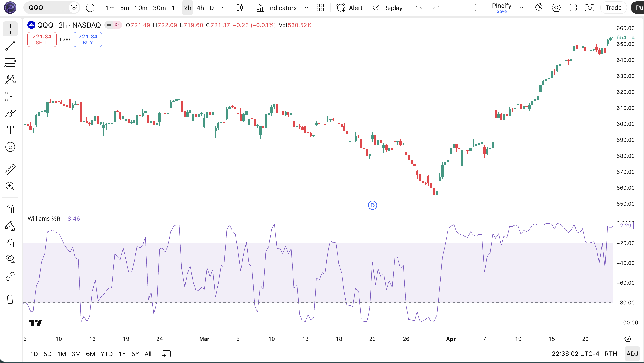Create a new Alert
Viewport: 644px width, 363px height.
pos(349,8)
